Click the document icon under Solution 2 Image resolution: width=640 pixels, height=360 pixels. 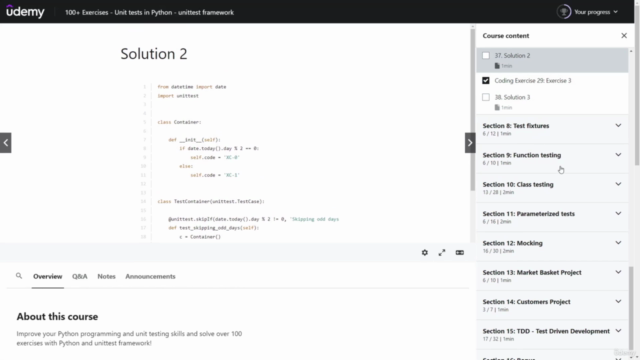(497, 66)
